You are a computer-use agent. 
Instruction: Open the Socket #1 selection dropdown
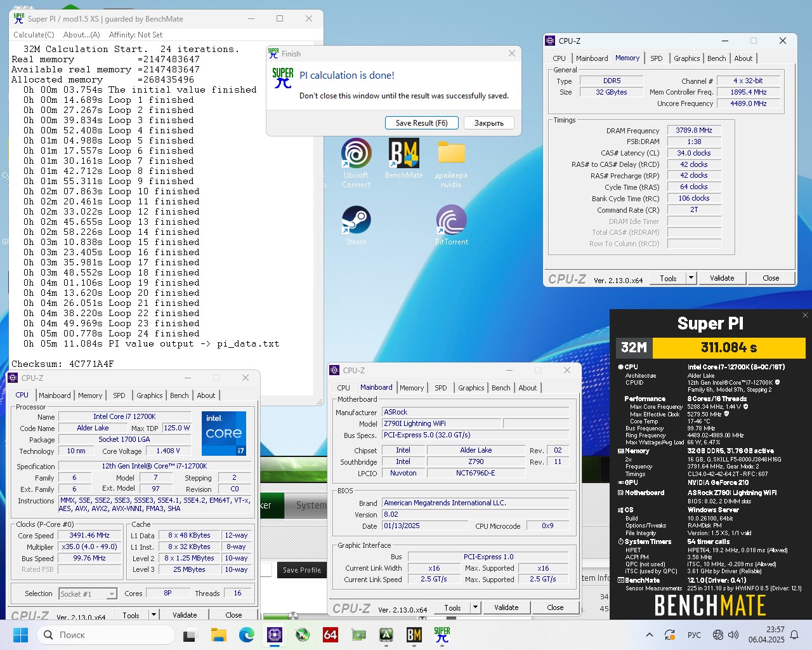click(88, 594)
